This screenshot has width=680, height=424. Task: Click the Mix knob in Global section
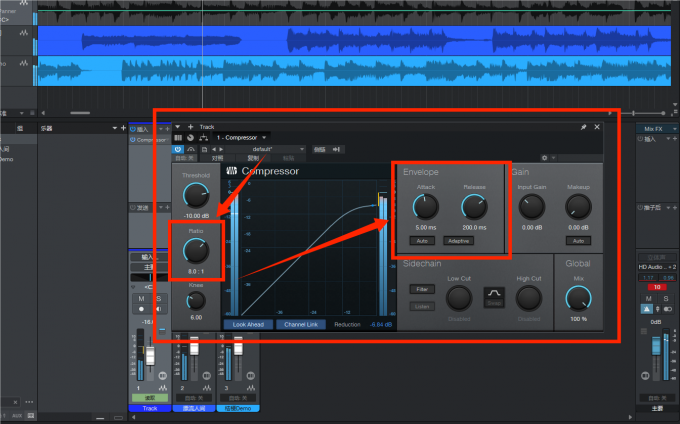pos(577,296)
